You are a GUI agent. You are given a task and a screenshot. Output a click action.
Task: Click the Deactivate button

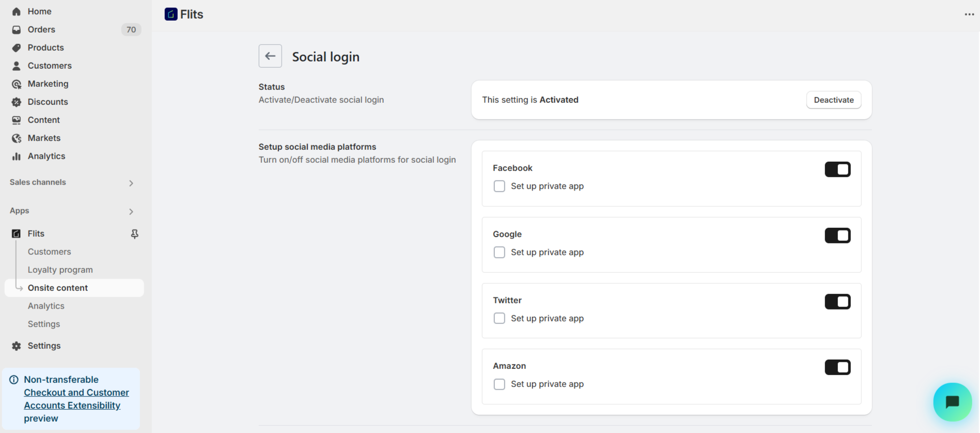click(x=833, y=100)
